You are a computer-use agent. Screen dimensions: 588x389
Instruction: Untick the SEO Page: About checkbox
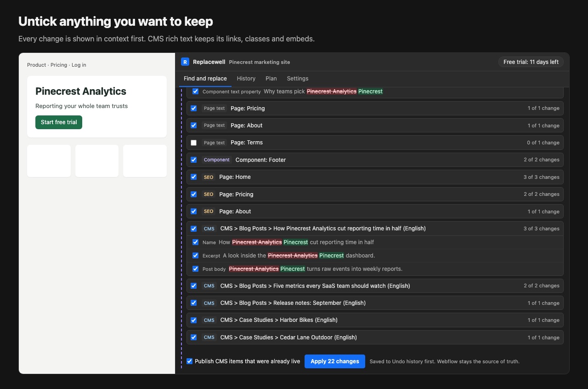pyautogui.click(x=194, y=211)
